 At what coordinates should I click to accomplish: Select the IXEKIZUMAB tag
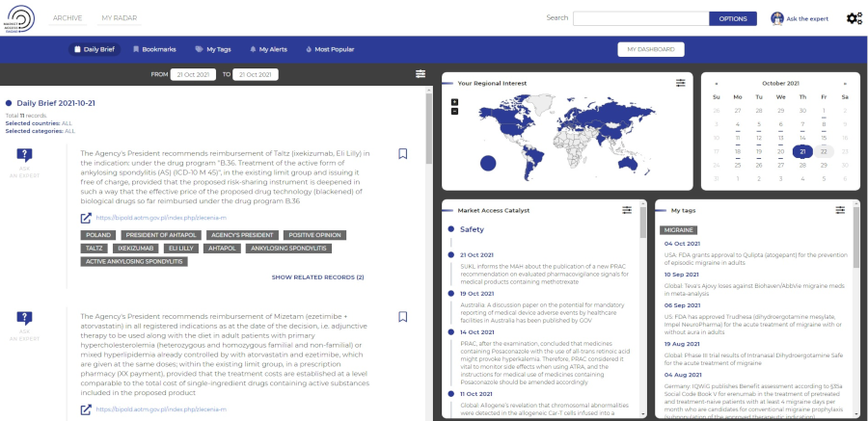point(136,249)
